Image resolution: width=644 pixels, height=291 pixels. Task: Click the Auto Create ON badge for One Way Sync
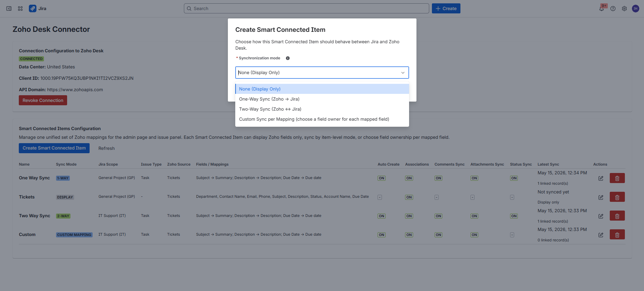(x=382, y=178)
